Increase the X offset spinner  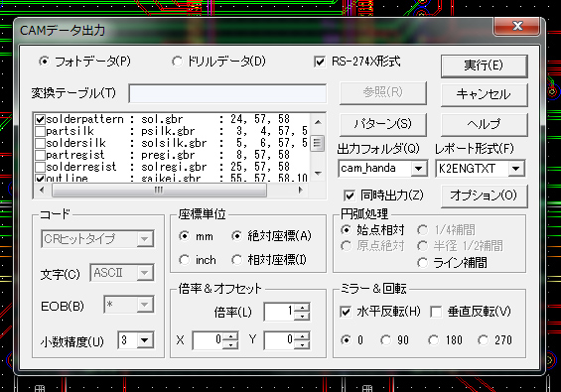230,336
